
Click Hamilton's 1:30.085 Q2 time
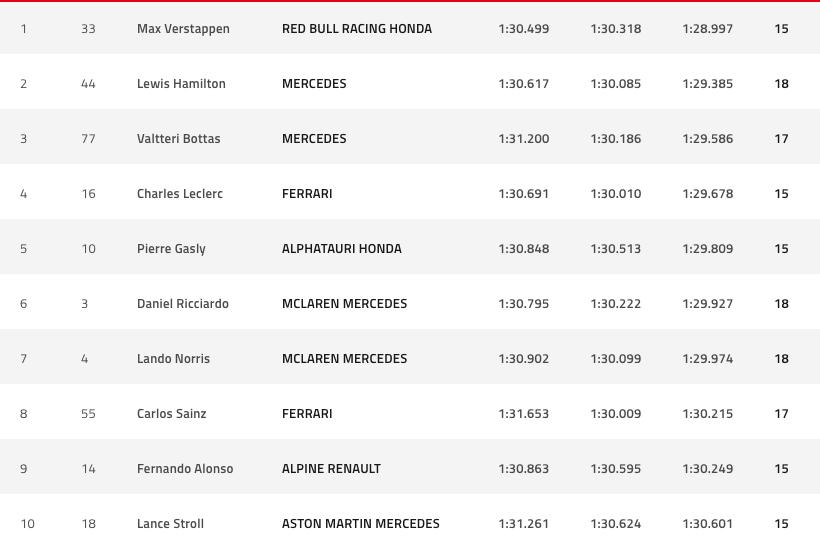tap(616, 84)
